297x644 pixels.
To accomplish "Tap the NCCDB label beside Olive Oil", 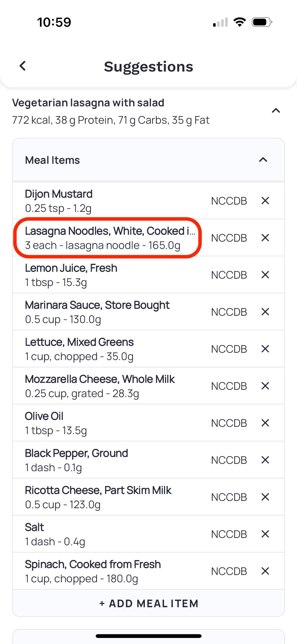I will click(229, 423).
